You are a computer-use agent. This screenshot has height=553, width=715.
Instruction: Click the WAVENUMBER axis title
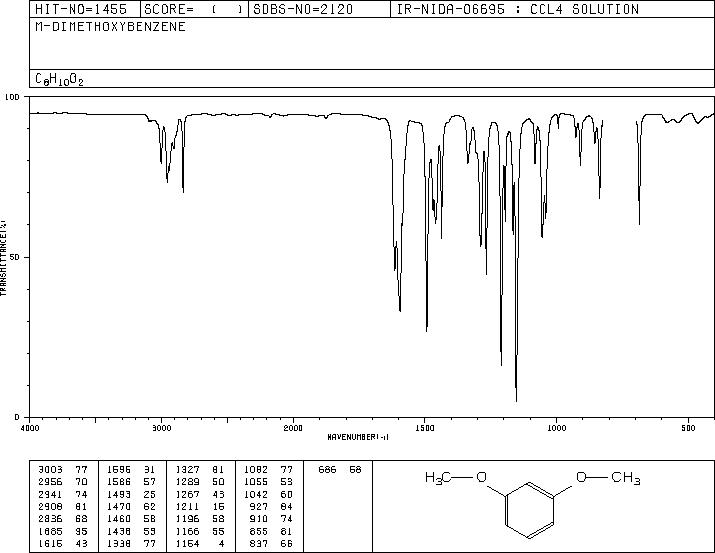tap(358, 437)
